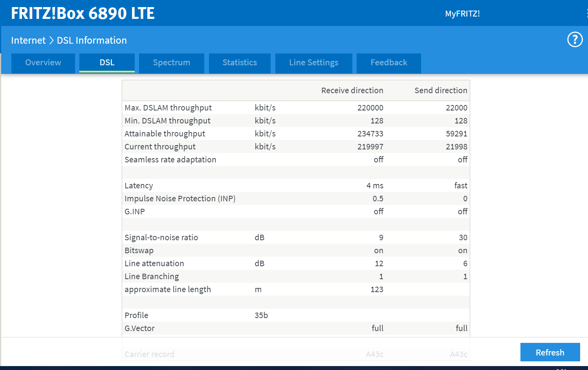
Task: Open the kebab menu beside MyFRITZ!
Action: tap(586, 13)
